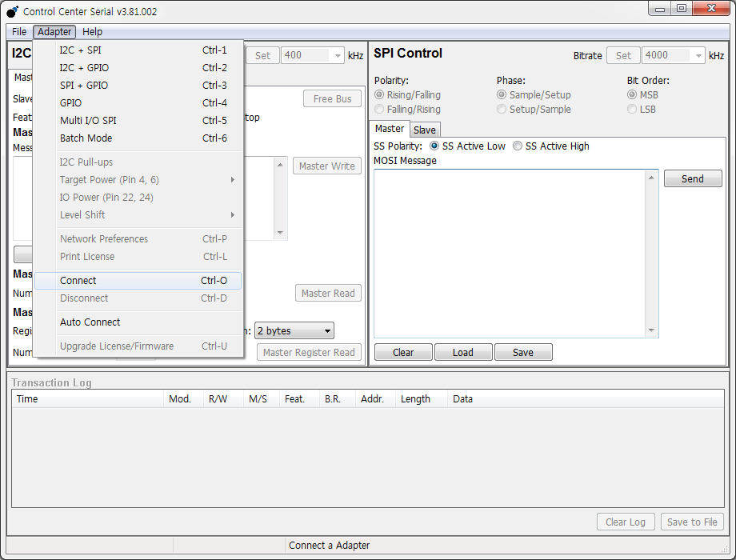Click Disconnect menu entry
This screenshot has height=560, width=736.
coord(138,298)
